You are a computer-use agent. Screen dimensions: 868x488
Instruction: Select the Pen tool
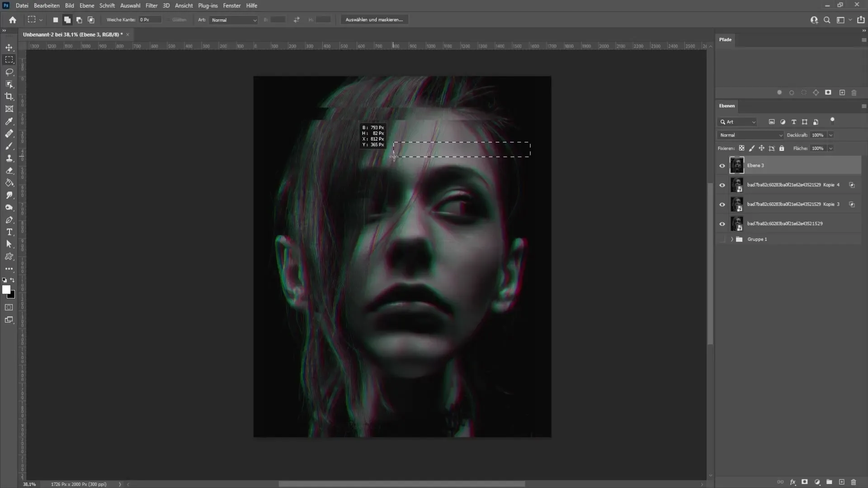[x=9, y=220]
